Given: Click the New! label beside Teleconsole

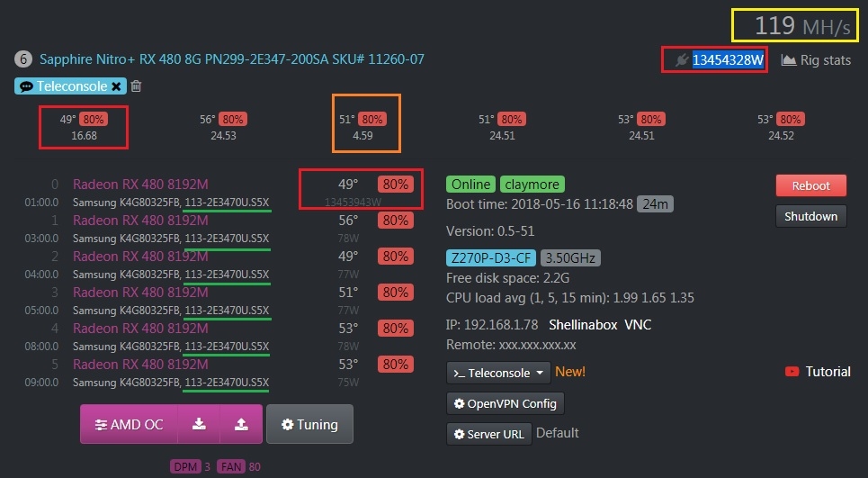Looking at the screenshot, I should pyautogui.click(x=570, y=372).
